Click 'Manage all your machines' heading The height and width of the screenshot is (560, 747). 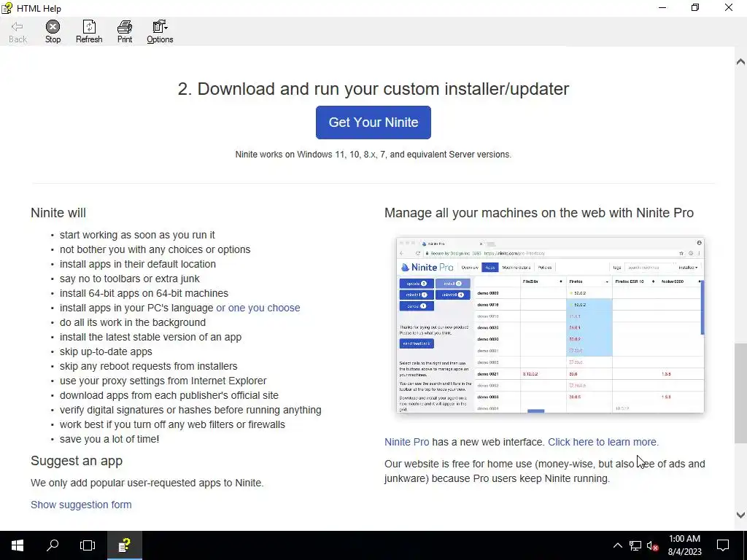click(x=539, y=213)
